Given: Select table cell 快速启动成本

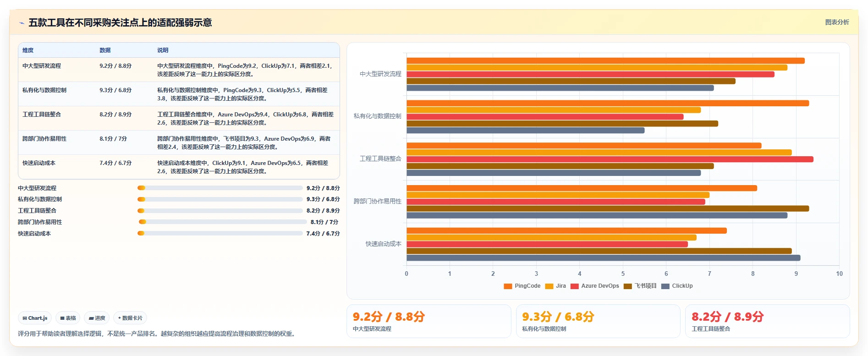Looking at the screenshot, I should (39, 163).
